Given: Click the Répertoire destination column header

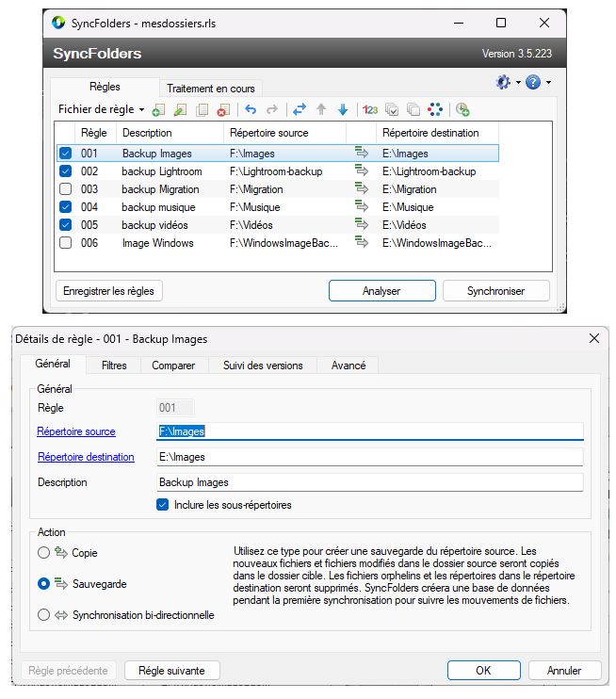Looking at the screenshot, I should coord(437,133).
